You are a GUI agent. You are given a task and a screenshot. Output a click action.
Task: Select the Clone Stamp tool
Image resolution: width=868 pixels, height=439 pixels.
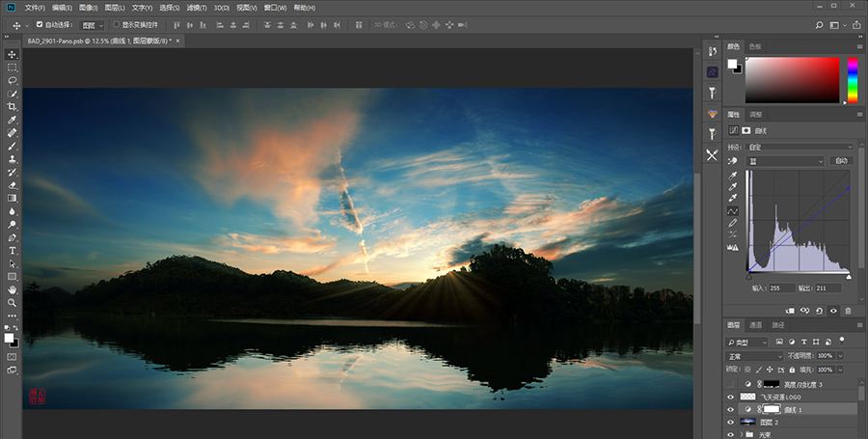pos(12,159)
